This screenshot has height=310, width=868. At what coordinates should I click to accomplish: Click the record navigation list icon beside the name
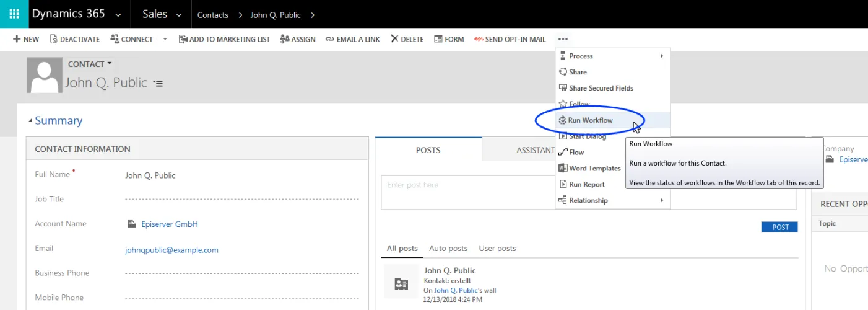point(158,83)
